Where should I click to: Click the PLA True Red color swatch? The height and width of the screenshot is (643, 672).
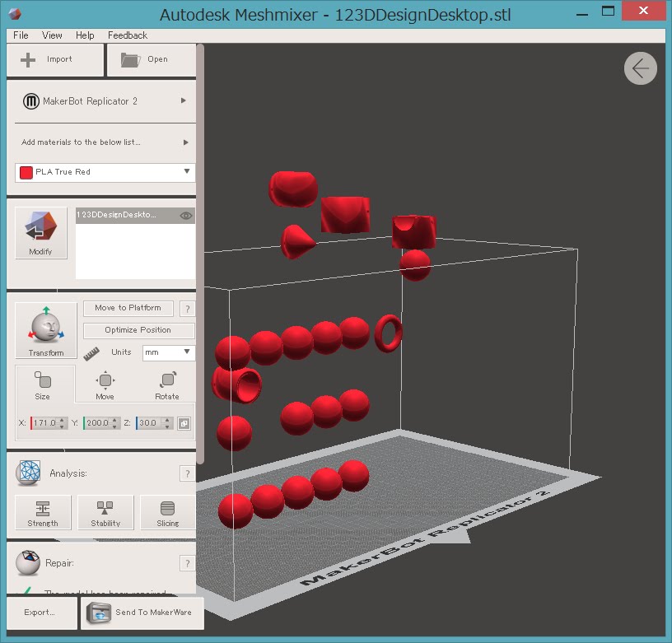pos(26,172)
